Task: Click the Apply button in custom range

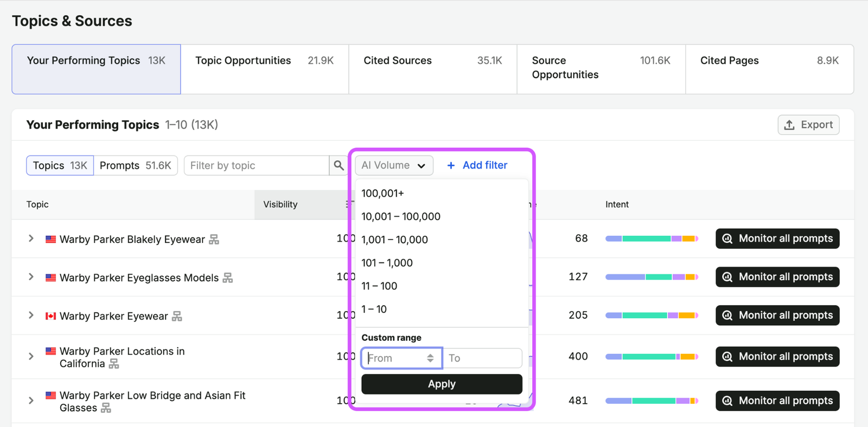Action: [x=442, y=384]
